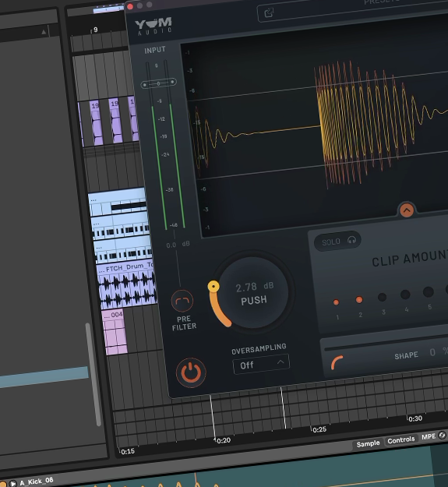Viewport: 448px width, 487px height.
Task: Click bar 9 in the arrangement ruler
Action: [95, 30]
